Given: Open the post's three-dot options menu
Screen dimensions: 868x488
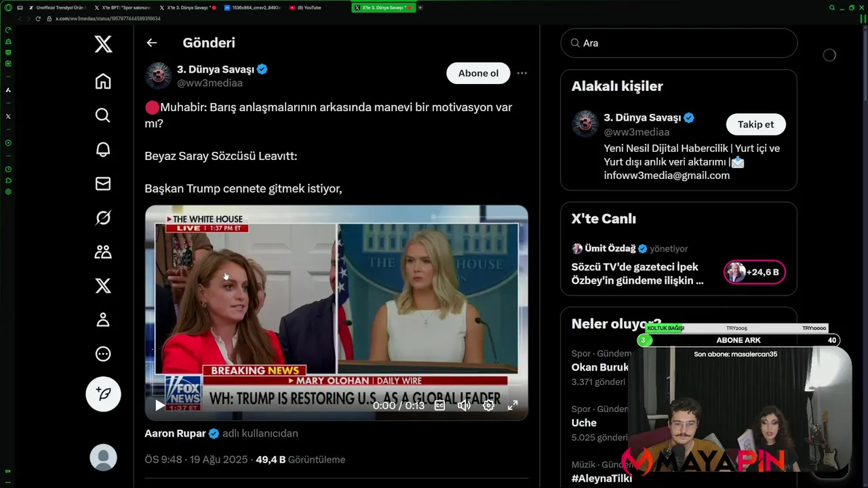Looking at the screenshot, I should [522, 73].
